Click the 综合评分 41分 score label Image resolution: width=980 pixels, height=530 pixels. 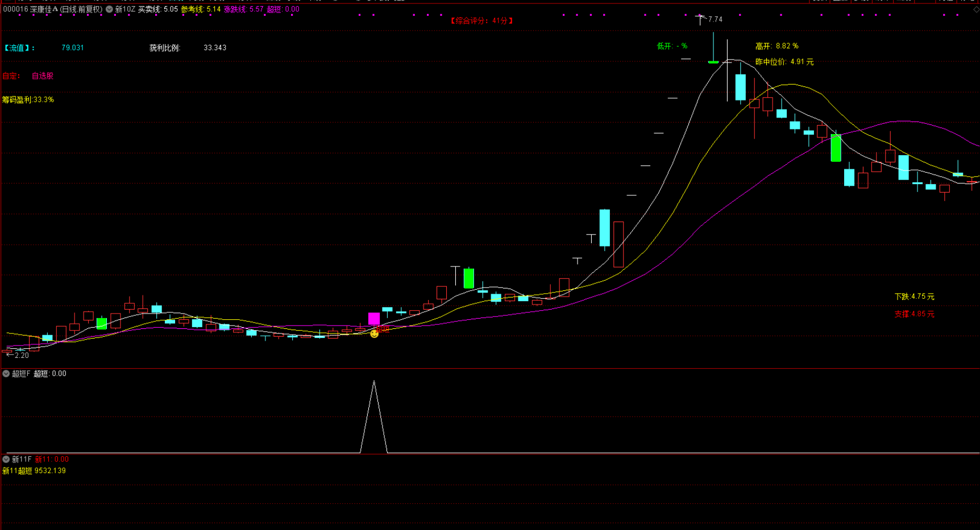[x=481, y=20]
